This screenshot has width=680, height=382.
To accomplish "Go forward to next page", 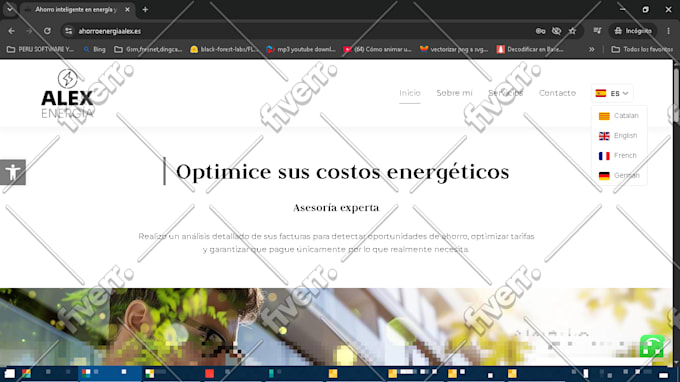I will [x=29, y=31].
